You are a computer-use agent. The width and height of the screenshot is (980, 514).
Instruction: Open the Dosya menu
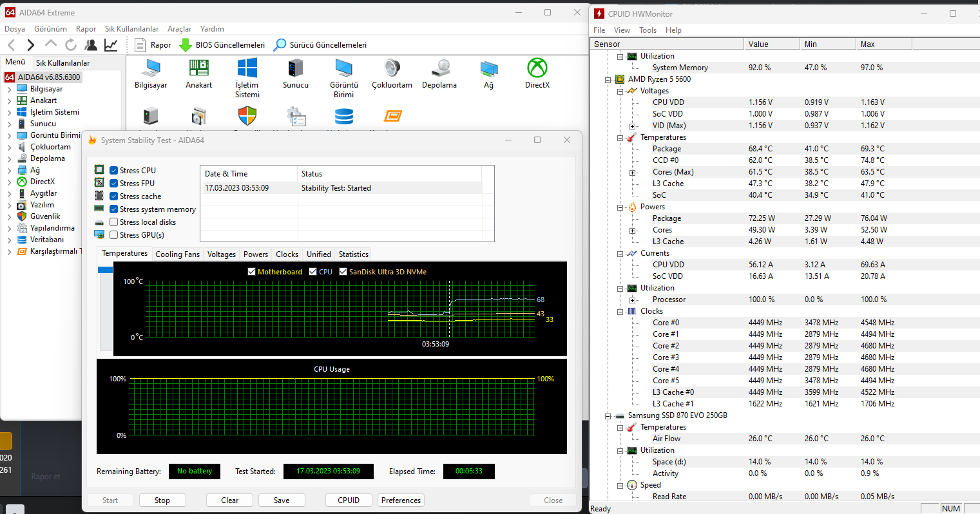pyautogui.click(x=15, y=29)
